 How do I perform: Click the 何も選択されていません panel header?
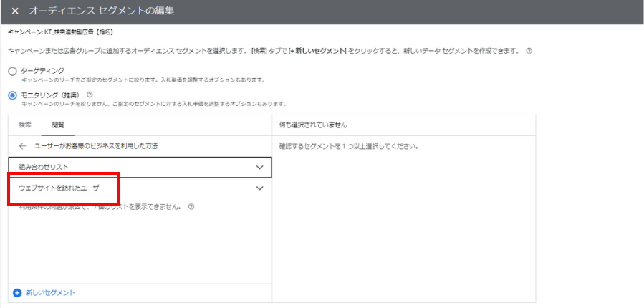[x=314, y=125]
